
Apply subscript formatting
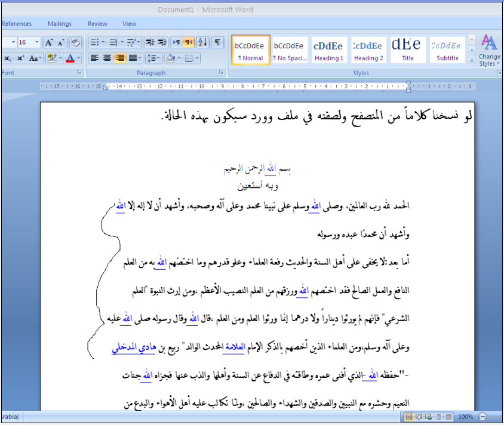8,58
